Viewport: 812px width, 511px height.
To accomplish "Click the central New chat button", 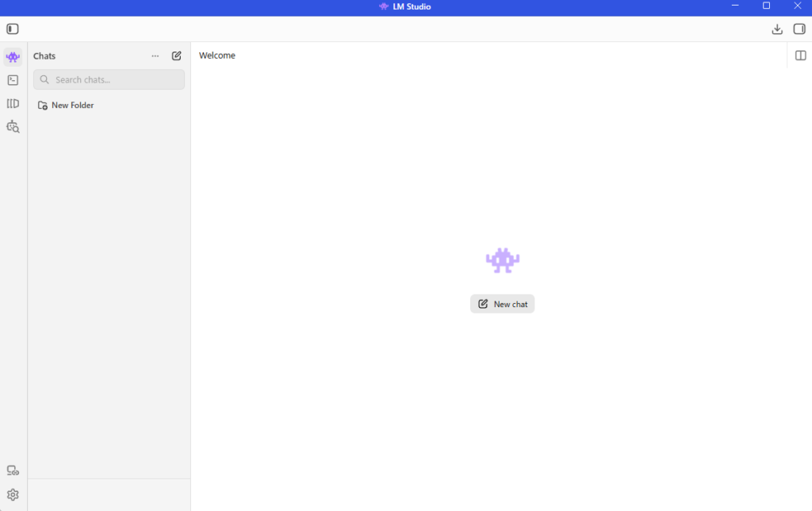I will click(502, 304).
